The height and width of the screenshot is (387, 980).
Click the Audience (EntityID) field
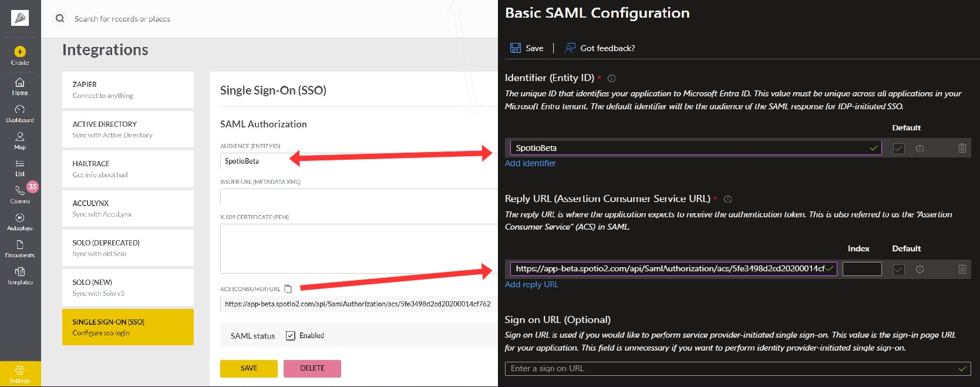point(359,161)
